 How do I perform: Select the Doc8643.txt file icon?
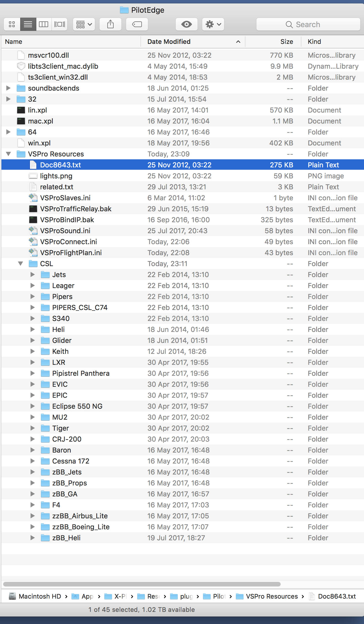[33, 165]
